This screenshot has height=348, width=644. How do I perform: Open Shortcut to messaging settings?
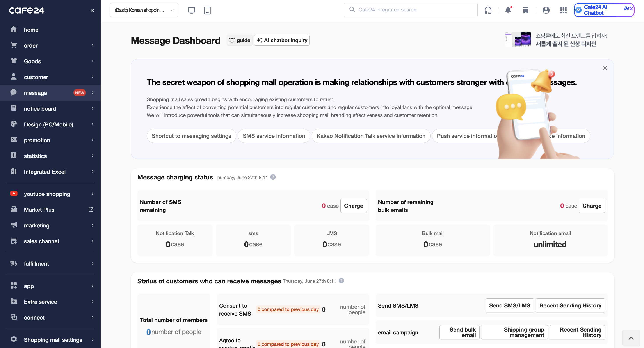point(191,136)
